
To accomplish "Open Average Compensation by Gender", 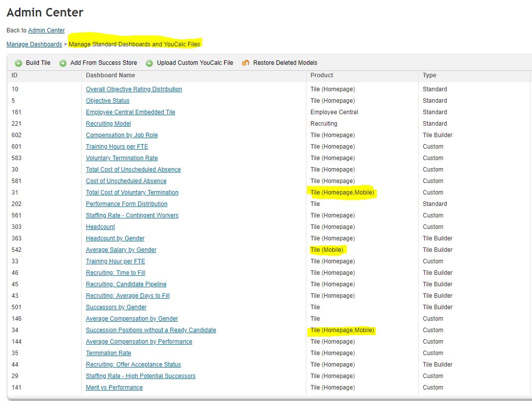I will click(132, 319).
